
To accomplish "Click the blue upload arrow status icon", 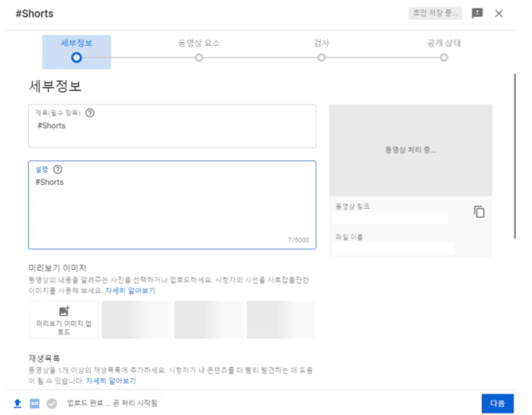I will point(15,404).
